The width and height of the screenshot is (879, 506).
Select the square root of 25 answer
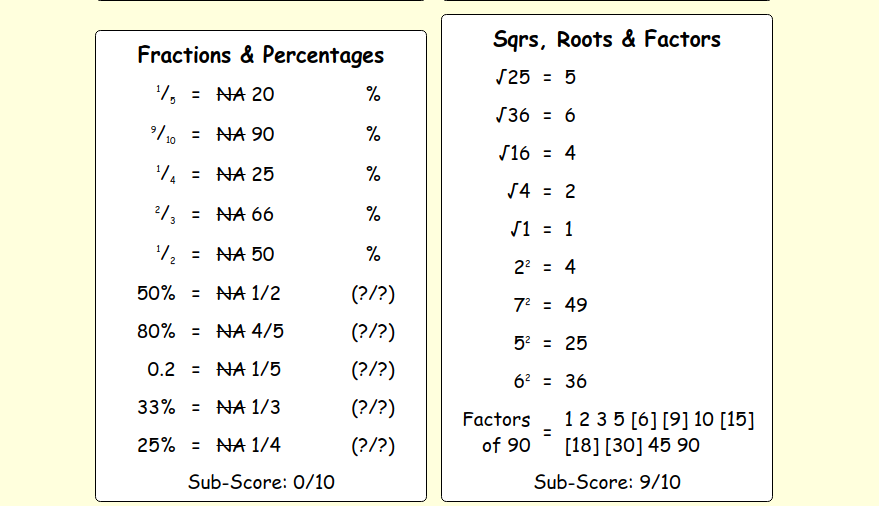[x=570, y=77]
